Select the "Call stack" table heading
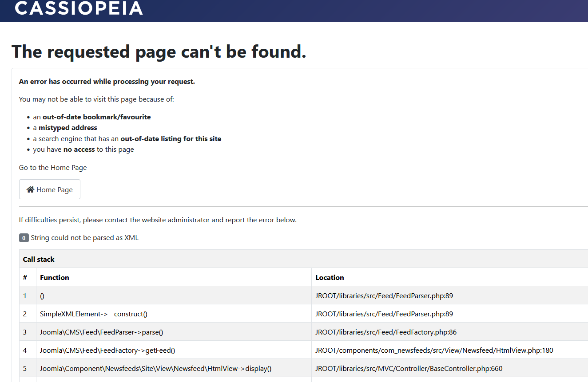 tap(39, 259)
